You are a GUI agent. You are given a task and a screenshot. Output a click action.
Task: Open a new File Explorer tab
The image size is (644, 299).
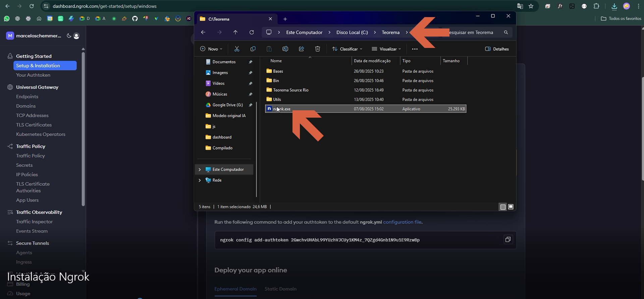pos(285,19)
